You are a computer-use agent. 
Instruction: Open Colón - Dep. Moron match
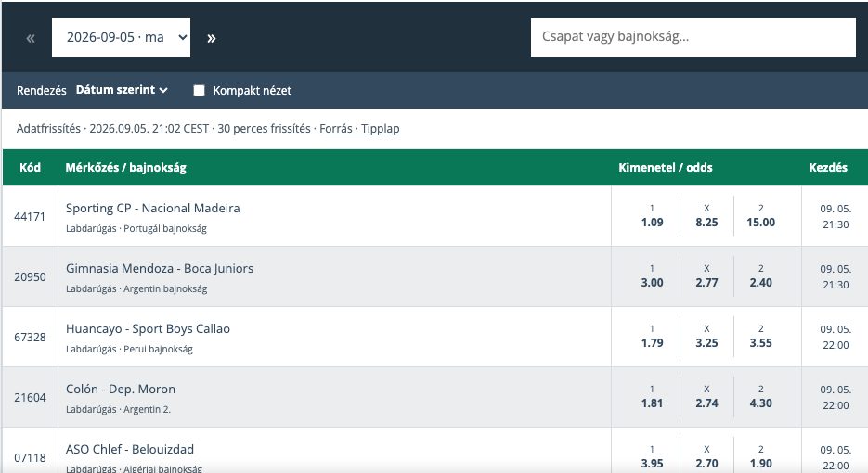121,389
